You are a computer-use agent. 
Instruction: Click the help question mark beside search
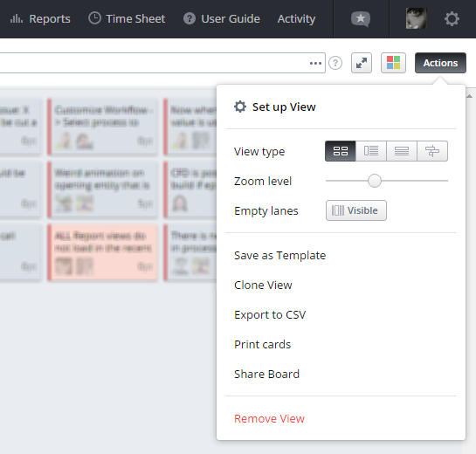[x=335, y=63]
